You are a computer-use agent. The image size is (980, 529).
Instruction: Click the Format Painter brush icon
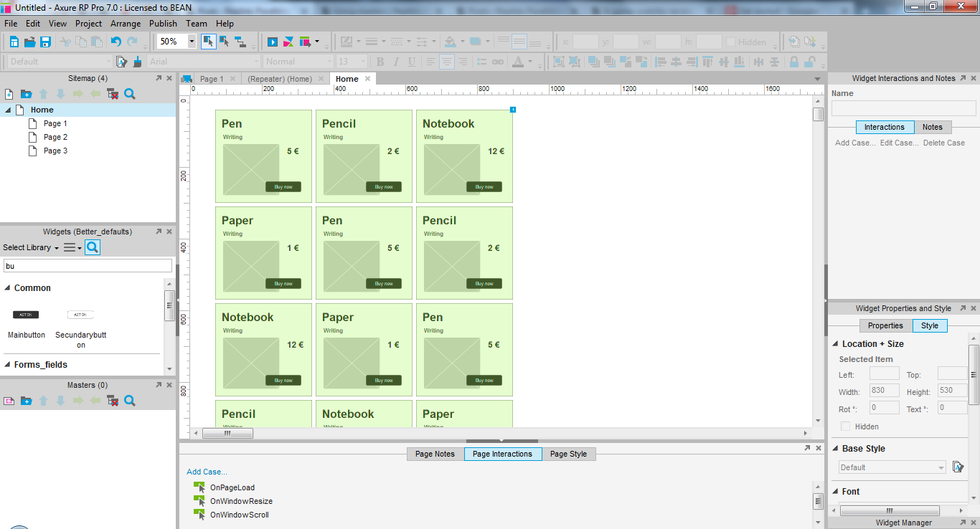tap(138, 62)
